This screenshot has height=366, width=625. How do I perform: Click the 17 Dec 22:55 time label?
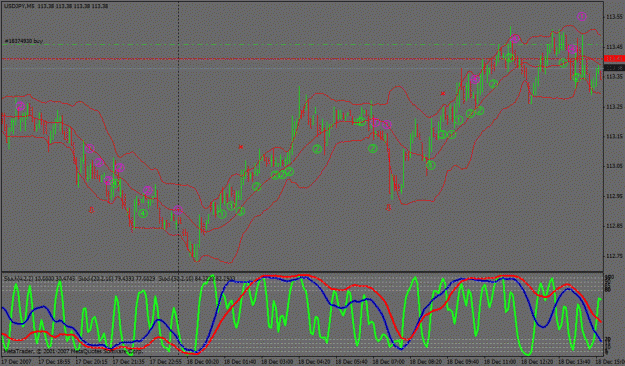pos(165,362)
